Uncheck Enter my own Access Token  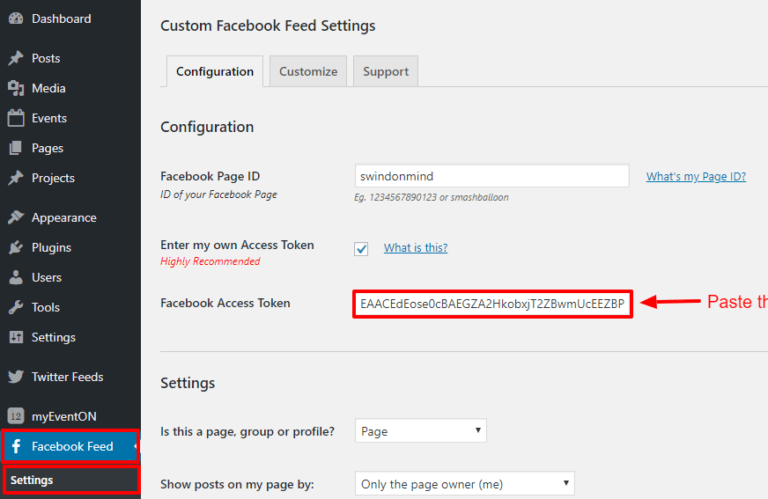(x=361, y=249)
